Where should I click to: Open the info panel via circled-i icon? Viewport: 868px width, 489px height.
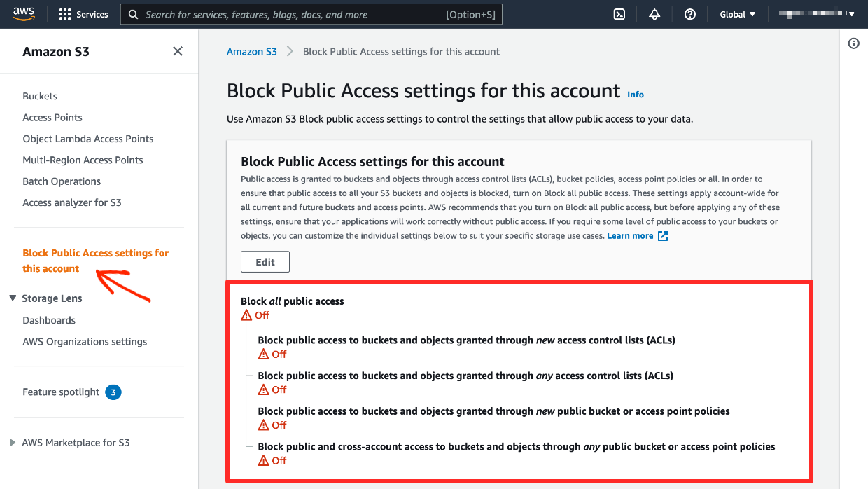pyautogui.click(x=853, y=43)
